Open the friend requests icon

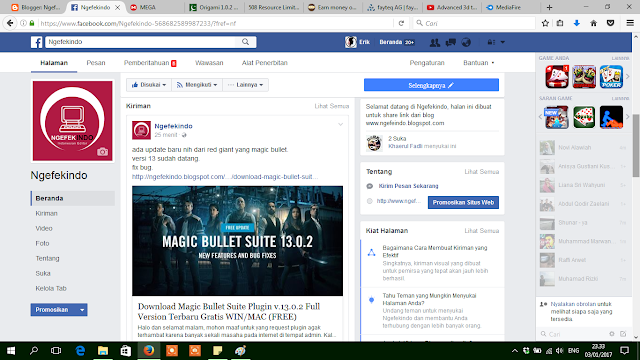435,42
